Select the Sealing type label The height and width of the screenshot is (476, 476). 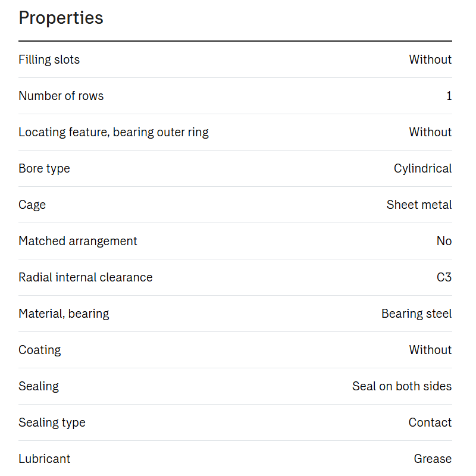(52, 422)
